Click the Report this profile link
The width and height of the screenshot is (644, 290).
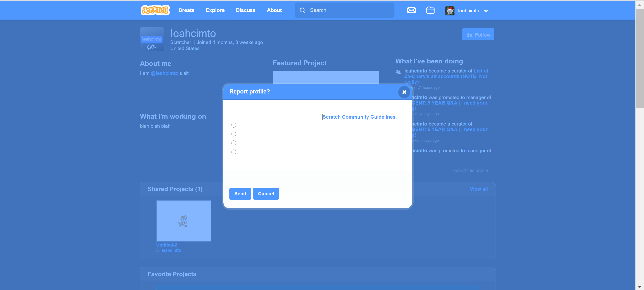[470, 170]
